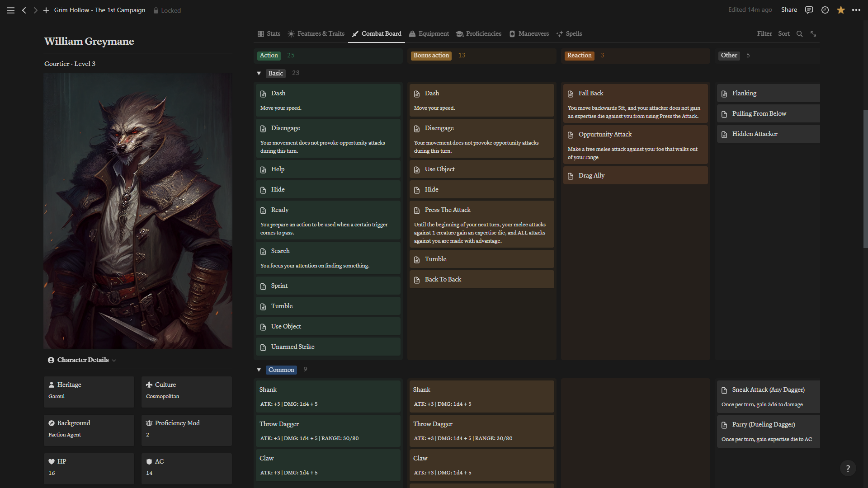Toggle the favorite star icon
Screen dimensions: 868x488
pos(840,10)
